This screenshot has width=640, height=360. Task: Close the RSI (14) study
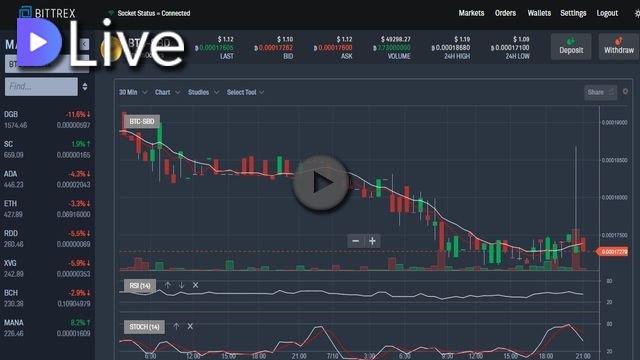pos(196,285)
